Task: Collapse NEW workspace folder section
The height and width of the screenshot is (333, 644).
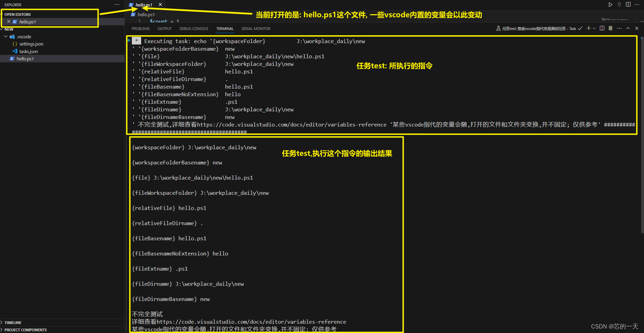Action: (9, 29)
